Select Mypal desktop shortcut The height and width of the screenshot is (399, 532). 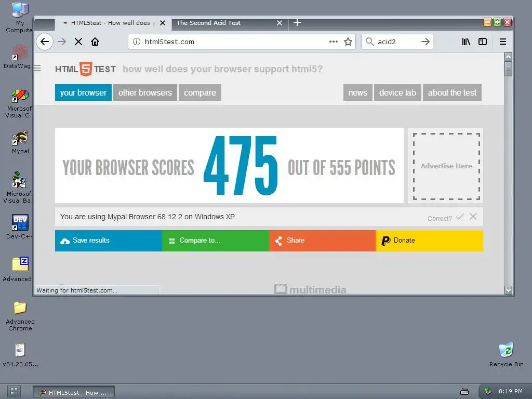click(x=20, y=142)
